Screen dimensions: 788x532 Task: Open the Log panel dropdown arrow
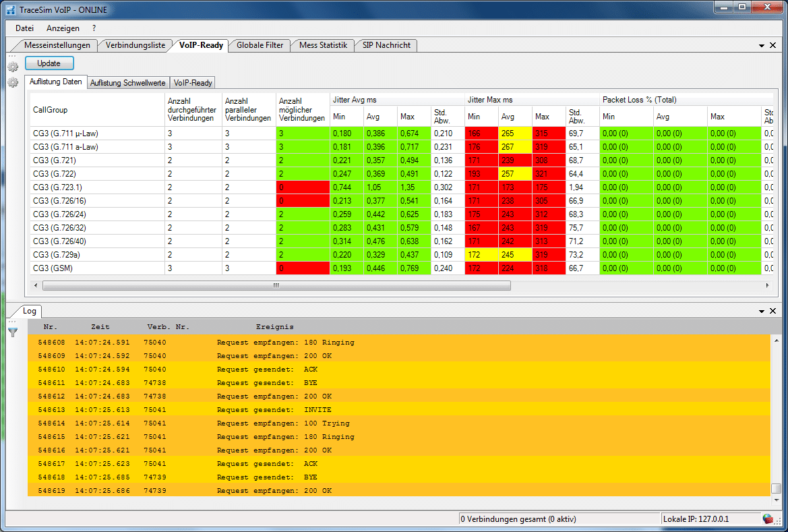(762, 312)
